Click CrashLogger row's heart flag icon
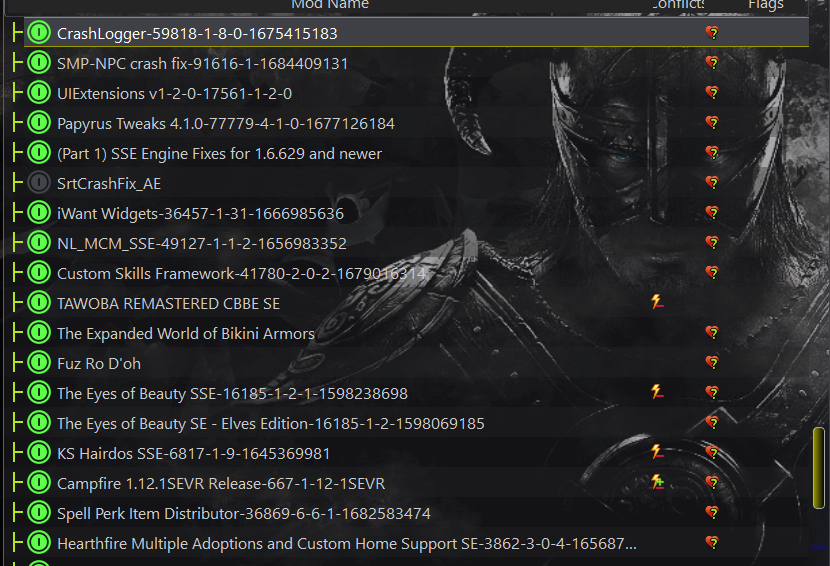Screen dimensions: 830x566 712,33
